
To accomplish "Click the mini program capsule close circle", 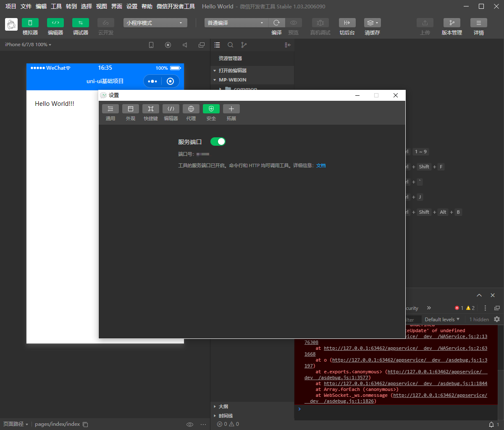I will [170, 81].
